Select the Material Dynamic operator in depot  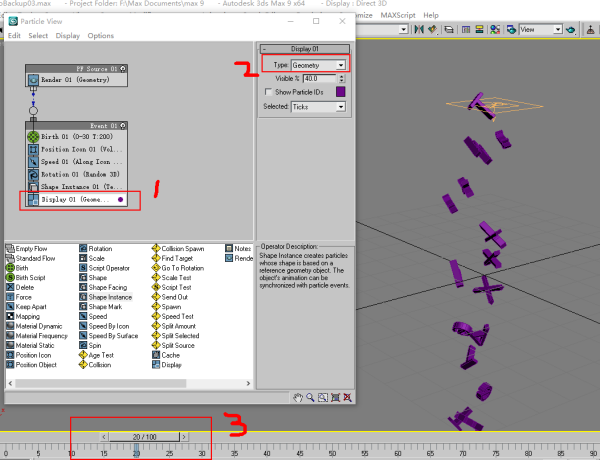tap(34, 326)
